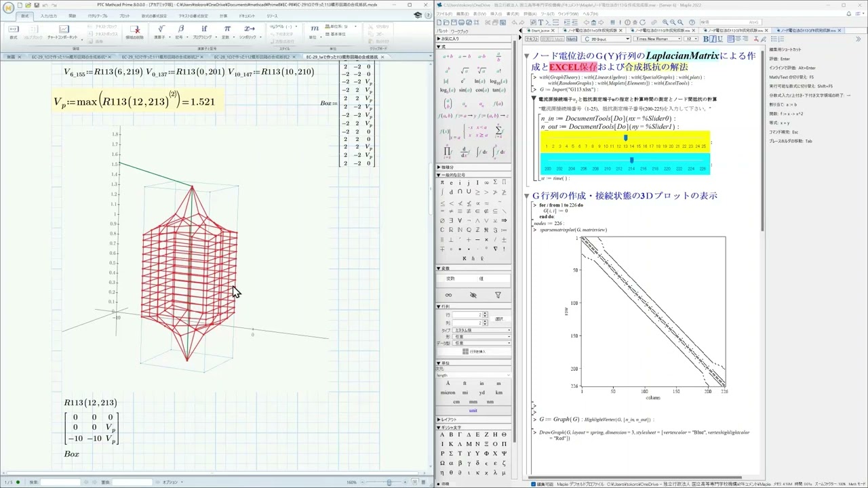Click the Mathcad find input field at bottom
This screenshot has width=868, height=488.
pyautogui.click(x=60, y=482)
